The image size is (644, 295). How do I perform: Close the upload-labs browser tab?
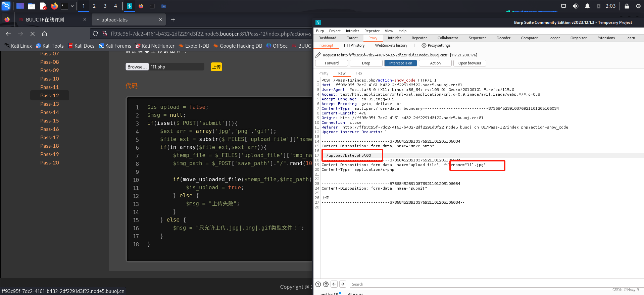pos(160,19)
